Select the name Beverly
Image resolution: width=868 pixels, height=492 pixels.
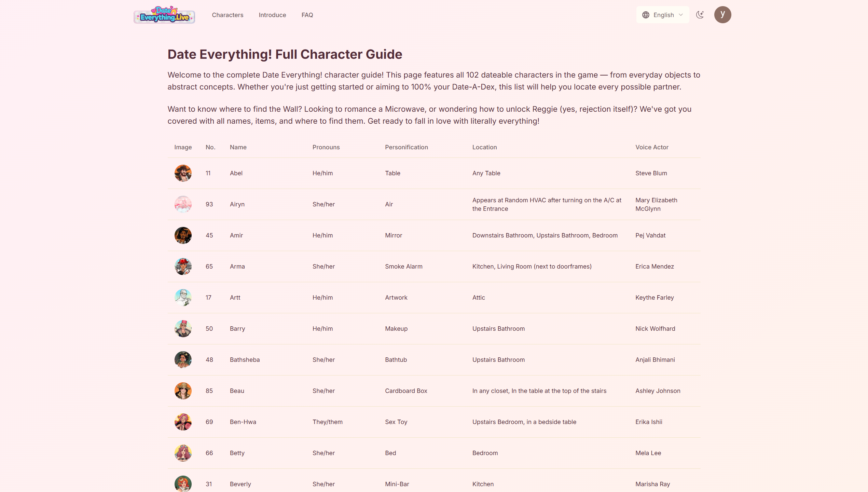click(x=240, y=484)
